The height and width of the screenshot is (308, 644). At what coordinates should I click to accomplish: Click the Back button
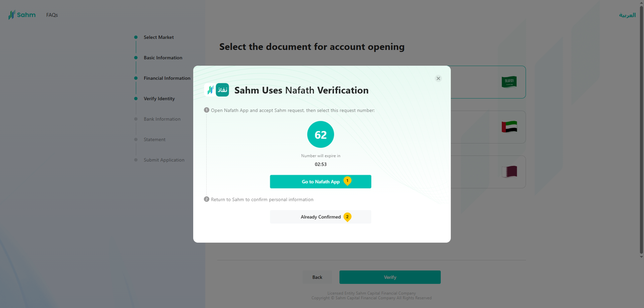click(x=317, y=277)
